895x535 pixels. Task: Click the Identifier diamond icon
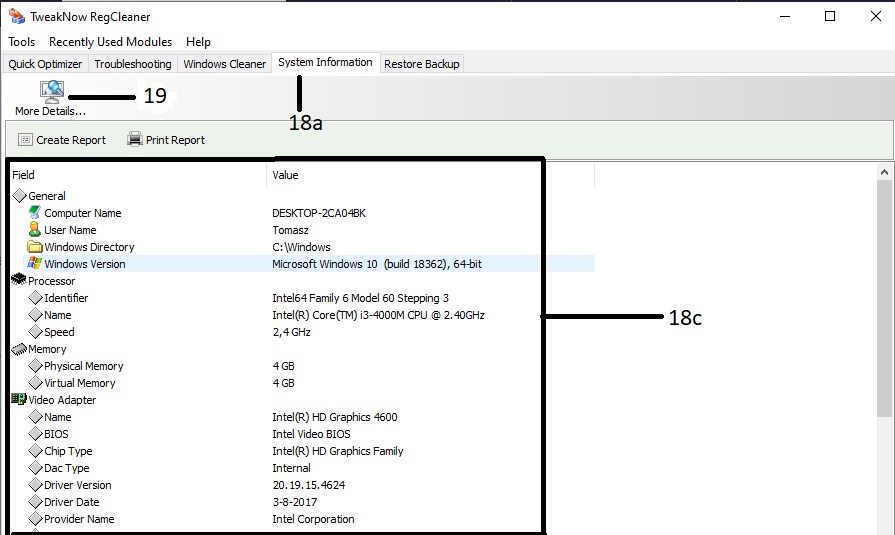click(x=35, y=297)
